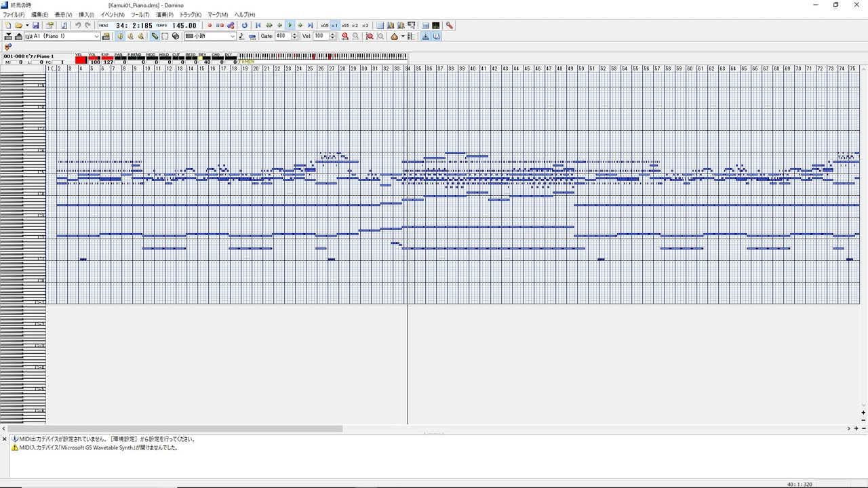
Task: Open the 表示(V) menu
Action: [x=64, y=14]
